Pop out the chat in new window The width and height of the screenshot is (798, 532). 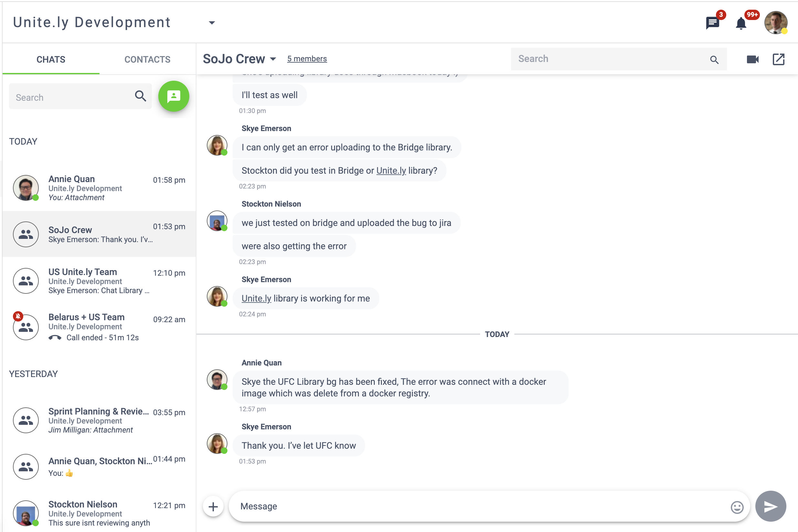(x=778, y=59)
